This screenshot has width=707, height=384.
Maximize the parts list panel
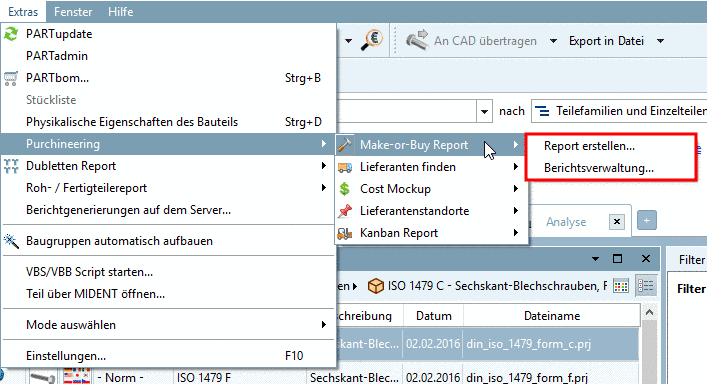[x=617, y=259]
